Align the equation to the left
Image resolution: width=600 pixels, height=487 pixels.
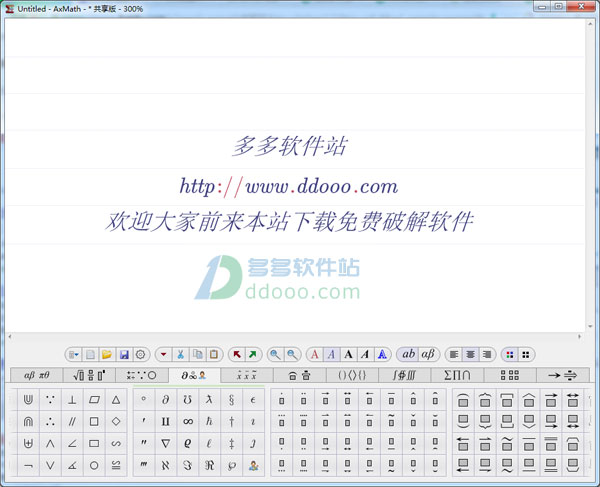pyautogui.click(x=454, y=355)
